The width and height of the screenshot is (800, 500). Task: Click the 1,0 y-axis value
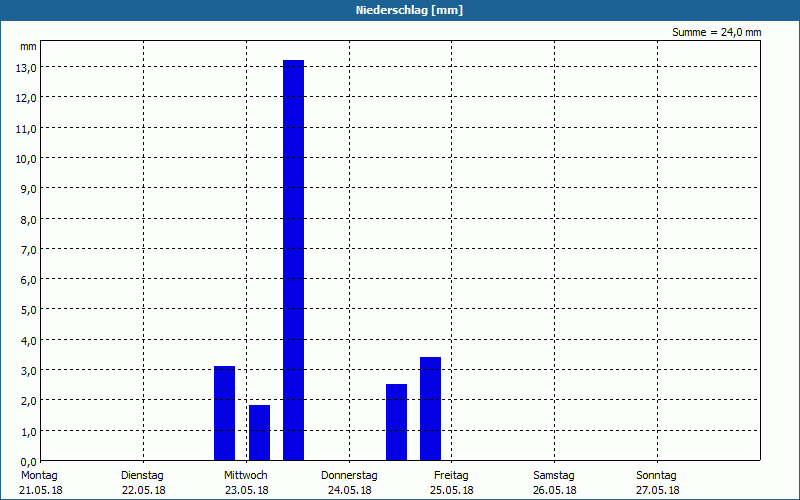[x=28, y=432]
